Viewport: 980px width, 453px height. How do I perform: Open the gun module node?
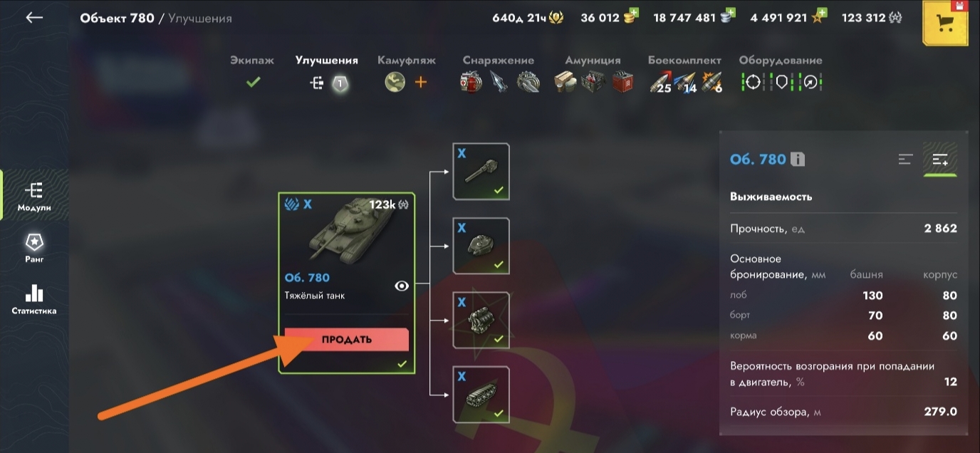click(481, 172)
